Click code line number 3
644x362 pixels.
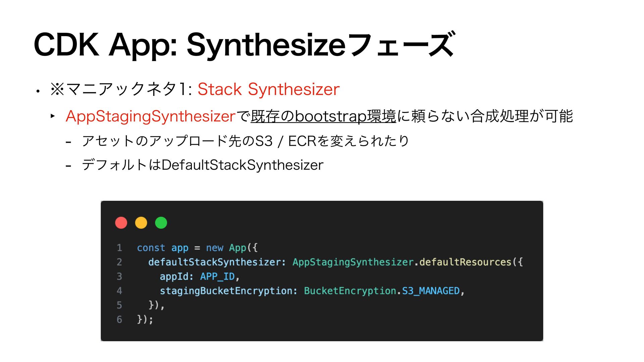click(119, 277)
